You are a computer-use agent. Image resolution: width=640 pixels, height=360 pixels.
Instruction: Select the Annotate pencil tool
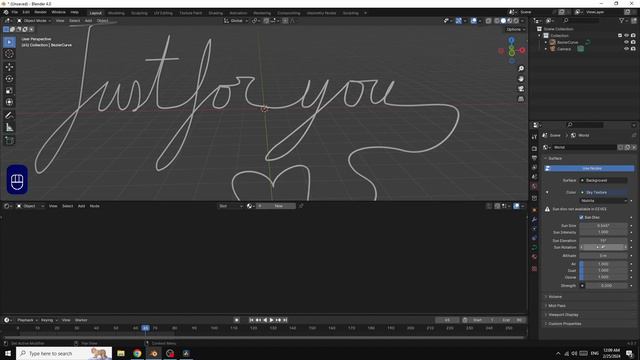(x=9, y=116)
